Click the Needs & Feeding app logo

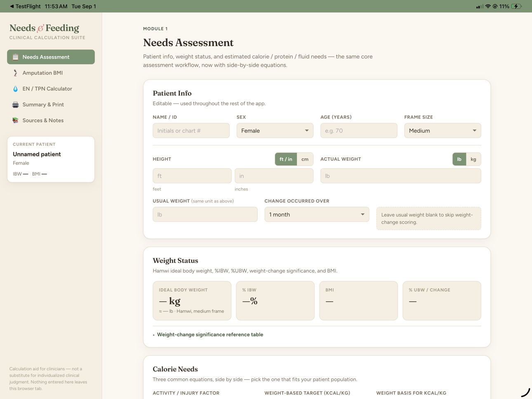pyautogui.click(x=44, y=28)
